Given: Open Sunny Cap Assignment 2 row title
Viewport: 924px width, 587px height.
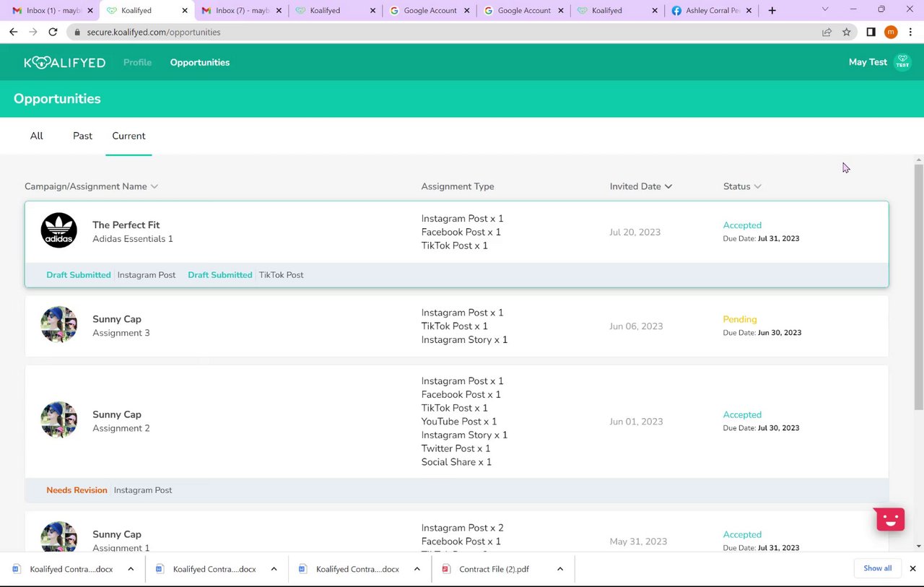Looking at the screenshot, I should pyautogui.click(x=117, y=414).
